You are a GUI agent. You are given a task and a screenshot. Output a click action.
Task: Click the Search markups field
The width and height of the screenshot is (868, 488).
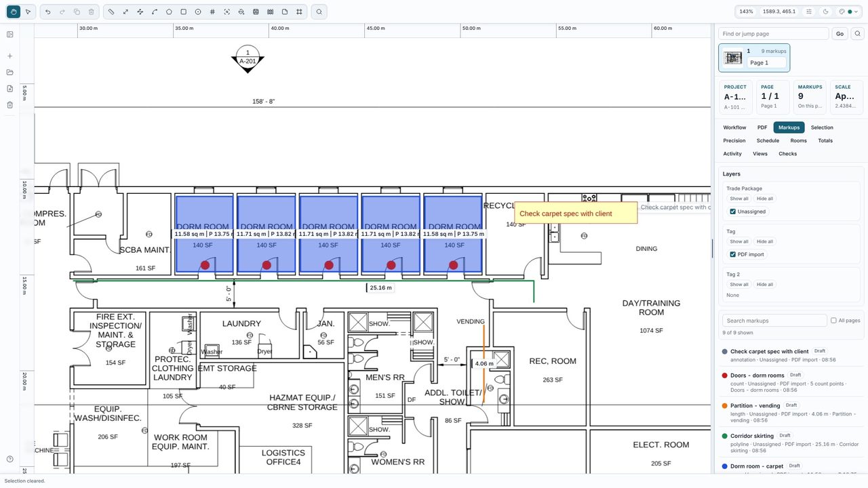click(x=774, y=321)
